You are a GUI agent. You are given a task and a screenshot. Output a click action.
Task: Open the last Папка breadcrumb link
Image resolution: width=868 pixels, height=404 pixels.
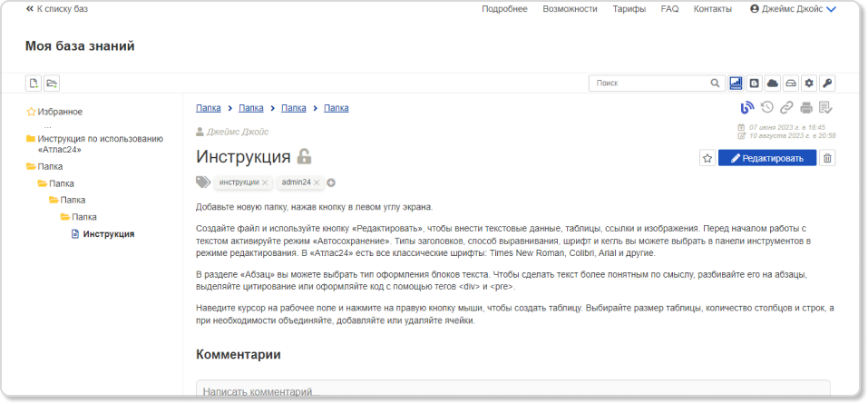[336, 108]
